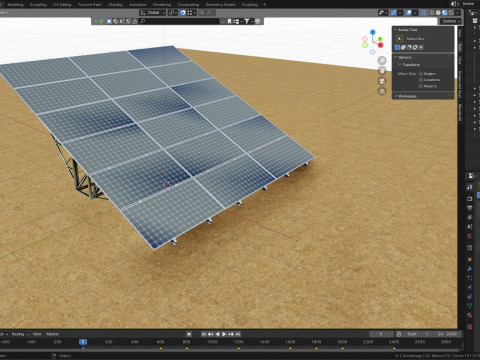Play the animation forward
The width and height of the screenshot is (480, 360).
[x=224, y=334]
